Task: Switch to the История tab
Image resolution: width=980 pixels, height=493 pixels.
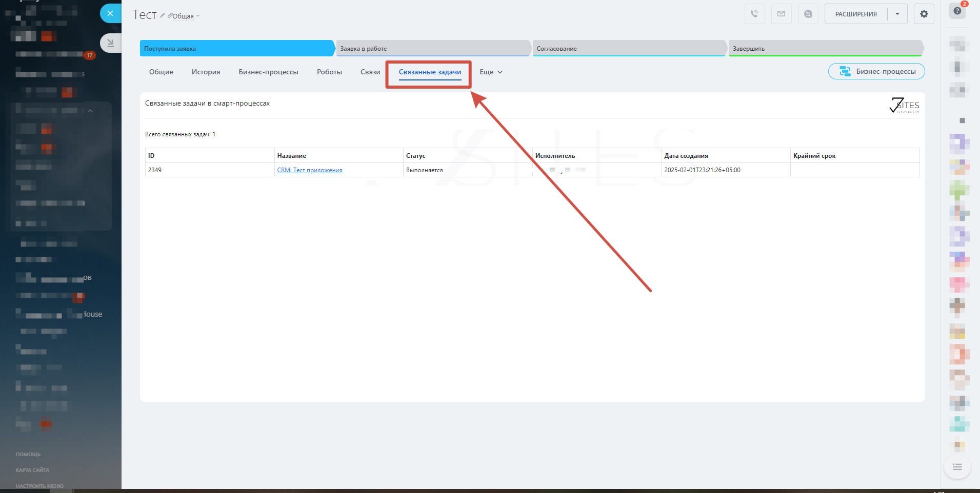Action: tap(206, 72)
